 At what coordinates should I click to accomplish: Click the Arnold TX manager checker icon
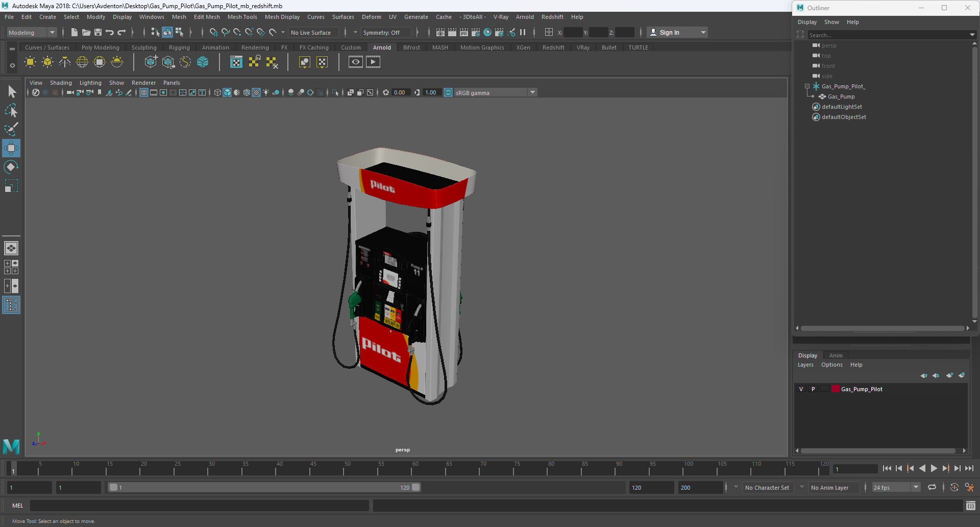(x=236, y=62)
